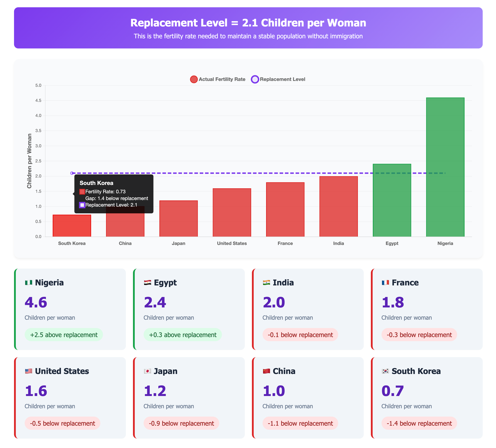Click the France flag icon
This screenshot has width=496, height=448.
pyautogui.click(x=385, y=282)
